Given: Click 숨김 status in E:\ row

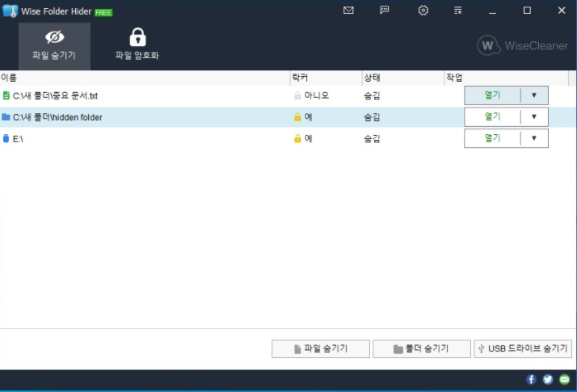Looking at the screenshot, I should (x=372, y=138).
